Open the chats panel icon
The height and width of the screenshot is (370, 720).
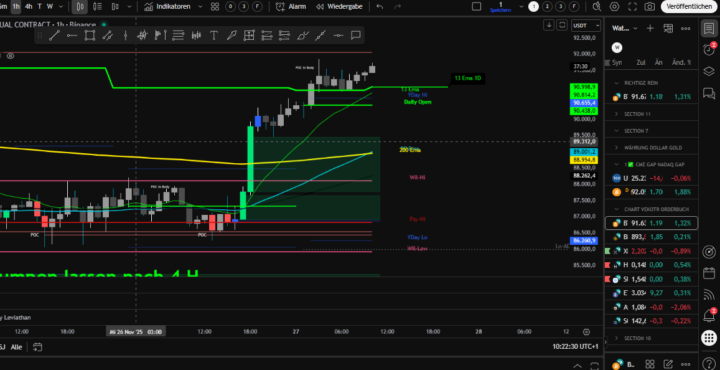click(x=709, y=93)
